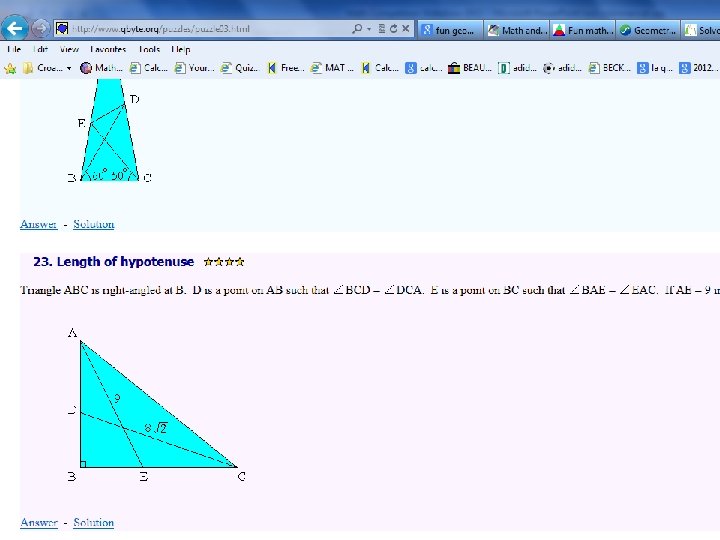
Task: Open the 'calc..' Google favorite
Action: pyautogui.click(x=423, y=68)
